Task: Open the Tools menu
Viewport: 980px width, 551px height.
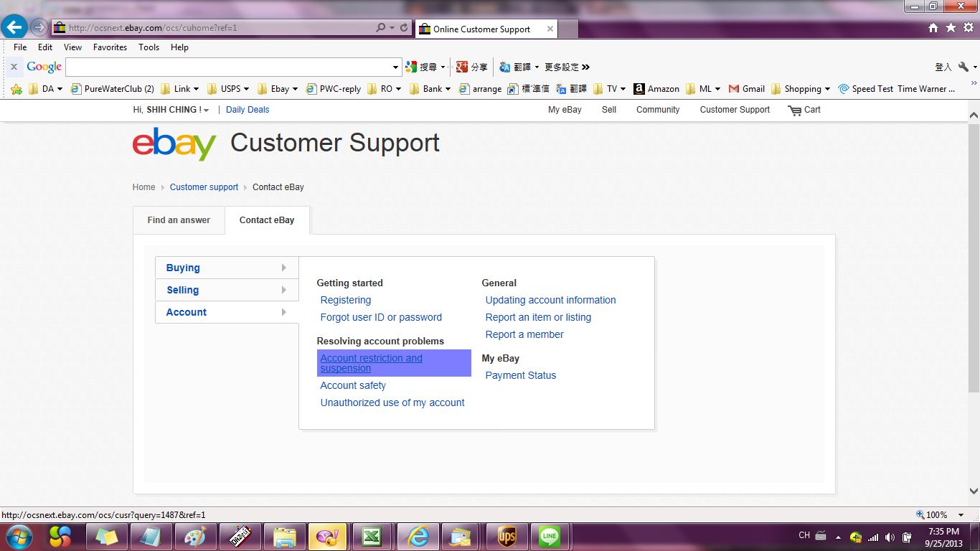Action: pos(149,47)
